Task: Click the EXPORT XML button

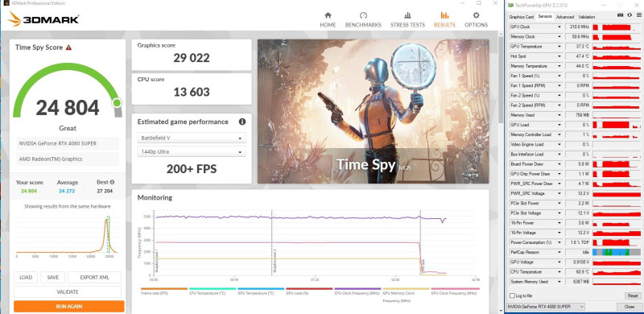Action: pos(94,278)
